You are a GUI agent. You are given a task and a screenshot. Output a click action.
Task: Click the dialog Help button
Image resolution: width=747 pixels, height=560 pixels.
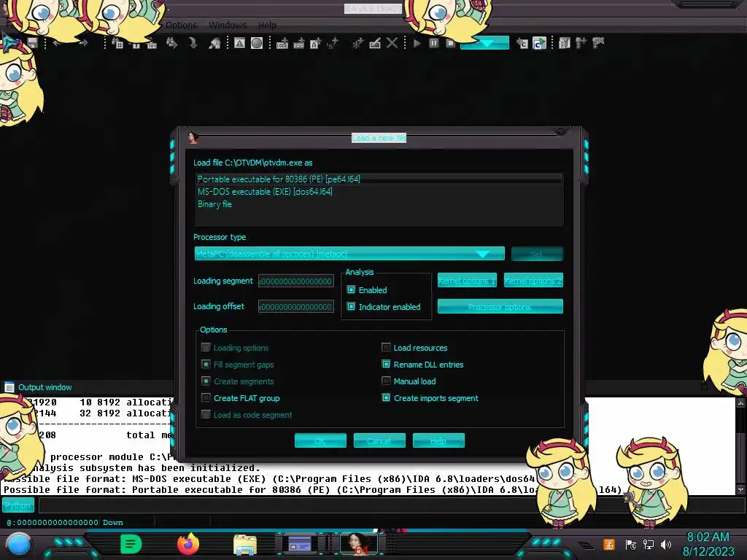pos(438,441)
